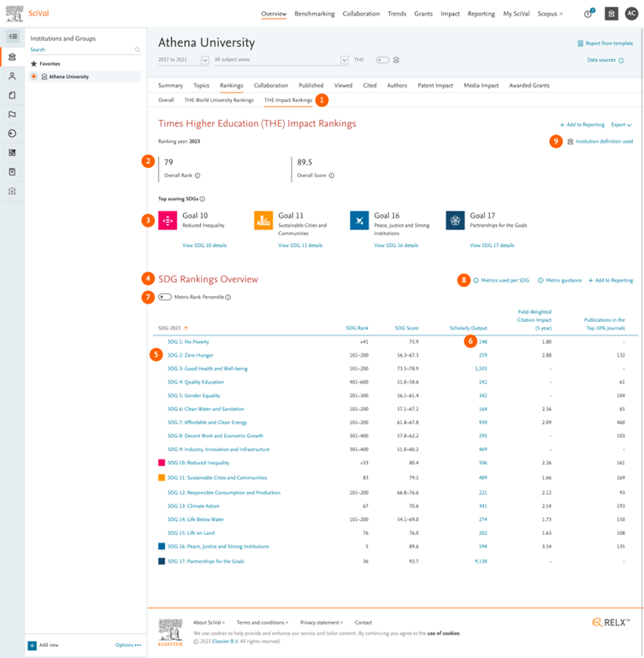Screen dimensions: 644x658
Task: Click orange swatch for SDG 11 row
Action: tap(162, 477)
